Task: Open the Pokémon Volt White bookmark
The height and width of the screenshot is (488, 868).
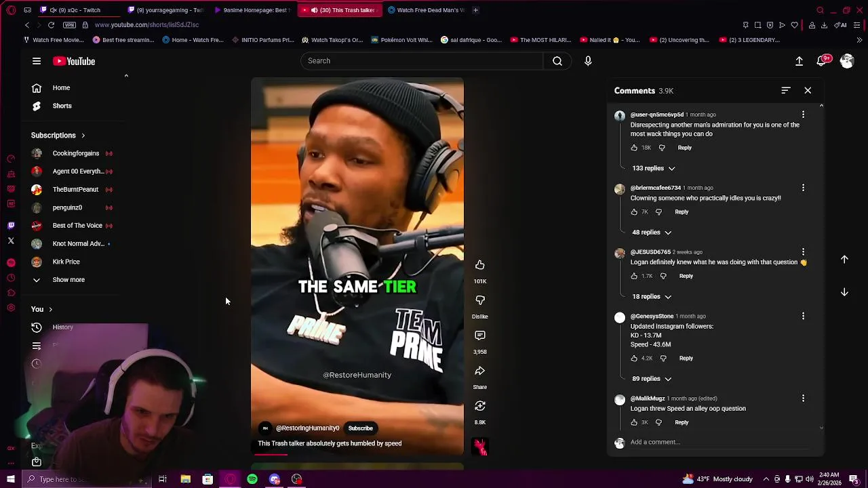Action: pyautogui.click(x=402, y=40)
